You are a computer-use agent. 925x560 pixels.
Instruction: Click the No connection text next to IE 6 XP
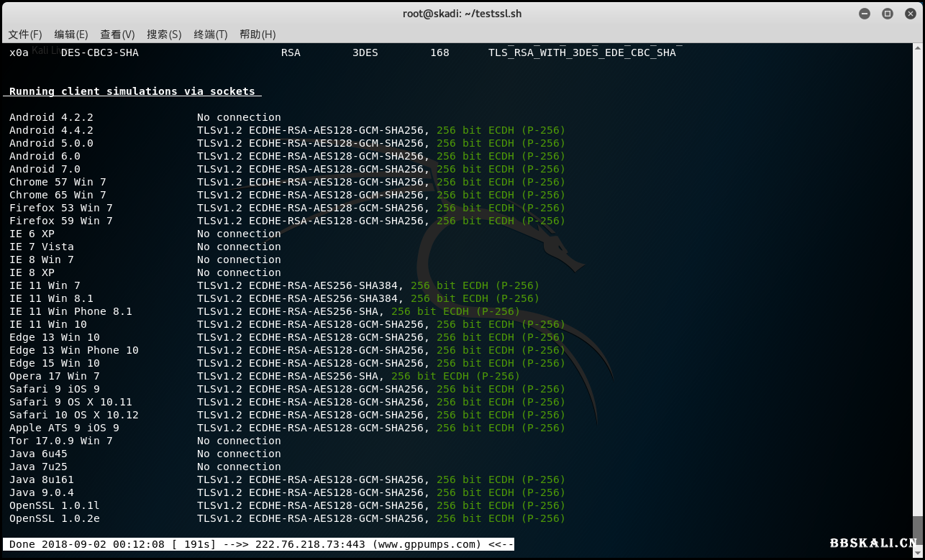(x=239, y=234)
